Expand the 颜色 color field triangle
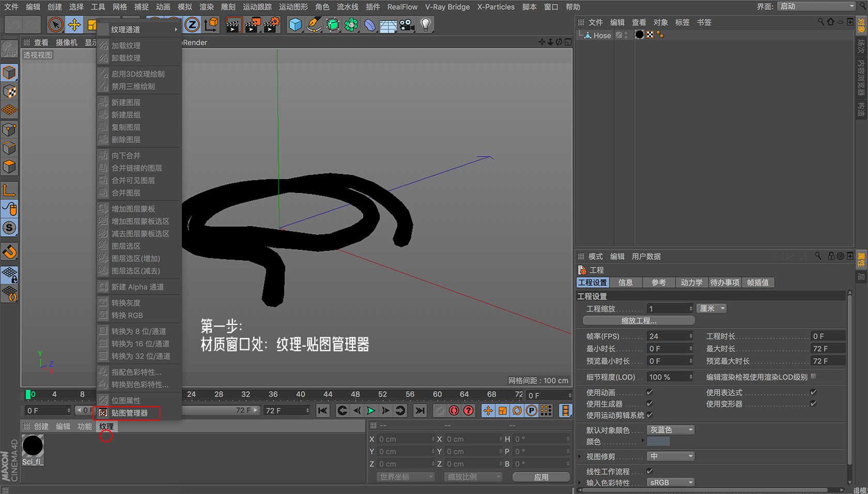The image size is (868, 494). 643,441
